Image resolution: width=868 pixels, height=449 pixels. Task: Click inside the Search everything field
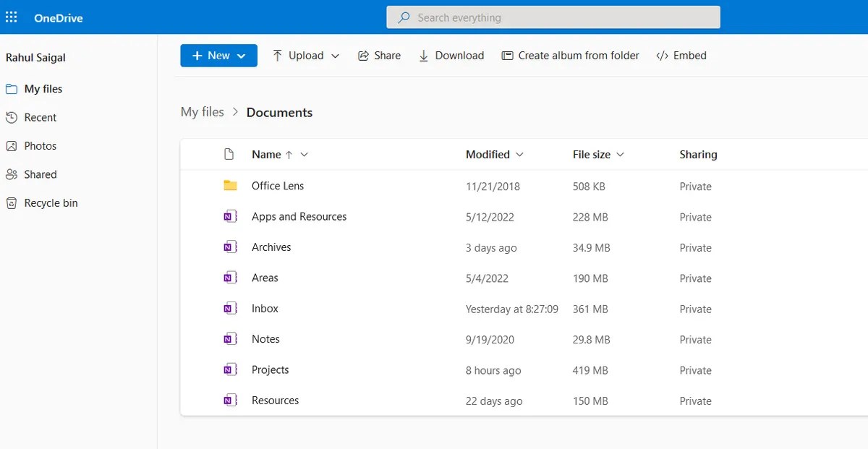[553, 17]
